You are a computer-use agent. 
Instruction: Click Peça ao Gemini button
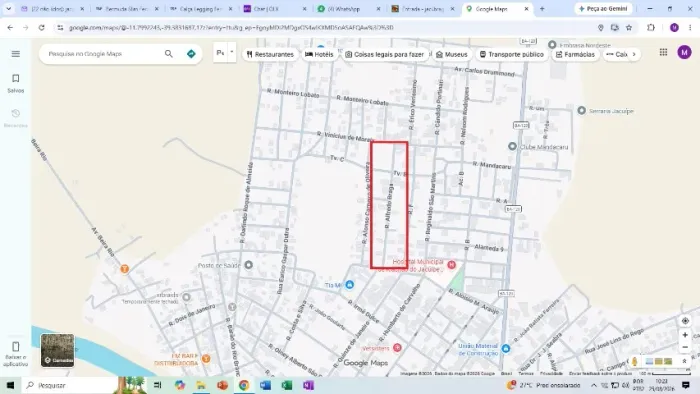tap(603, 9)
